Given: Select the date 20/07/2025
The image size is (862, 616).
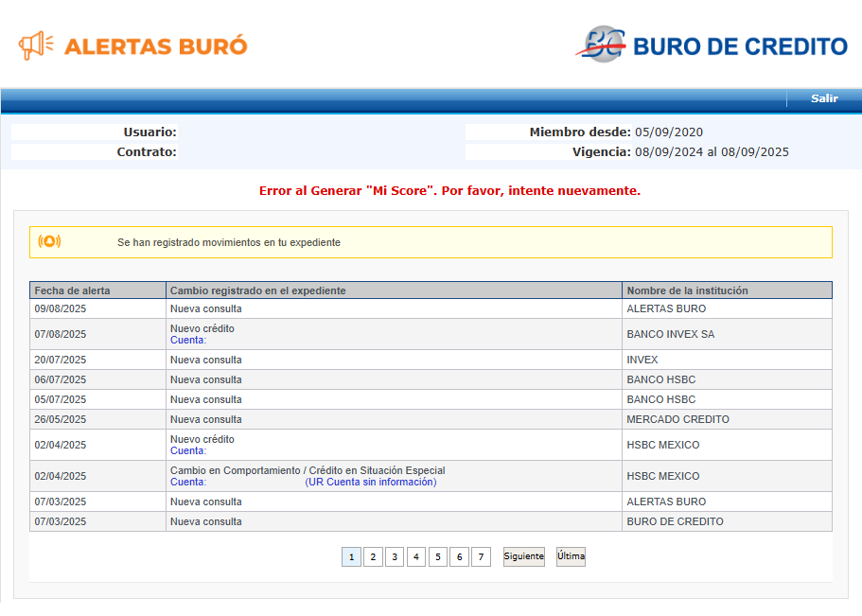Looking at the screenshot, I should (61, 360).
